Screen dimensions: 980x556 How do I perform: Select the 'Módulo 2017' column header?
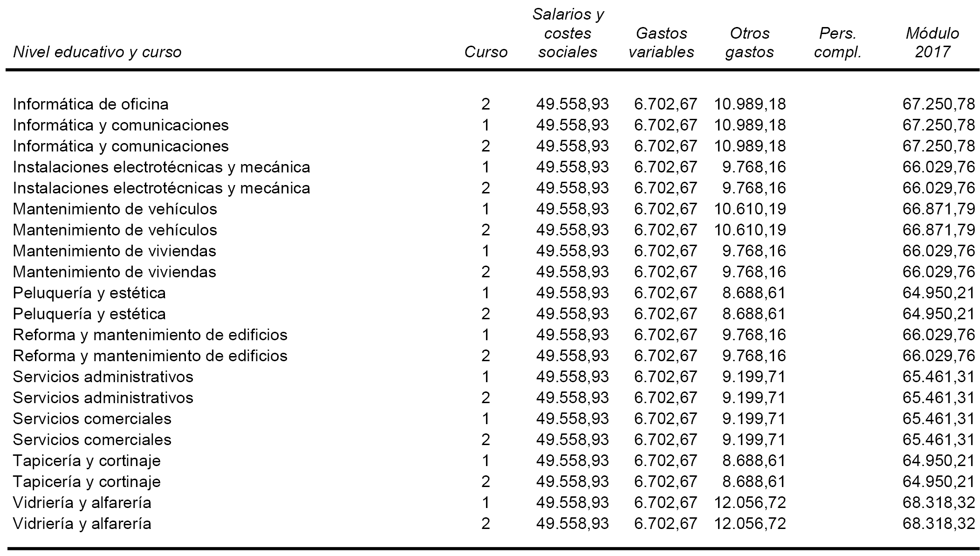click(932, 42)
